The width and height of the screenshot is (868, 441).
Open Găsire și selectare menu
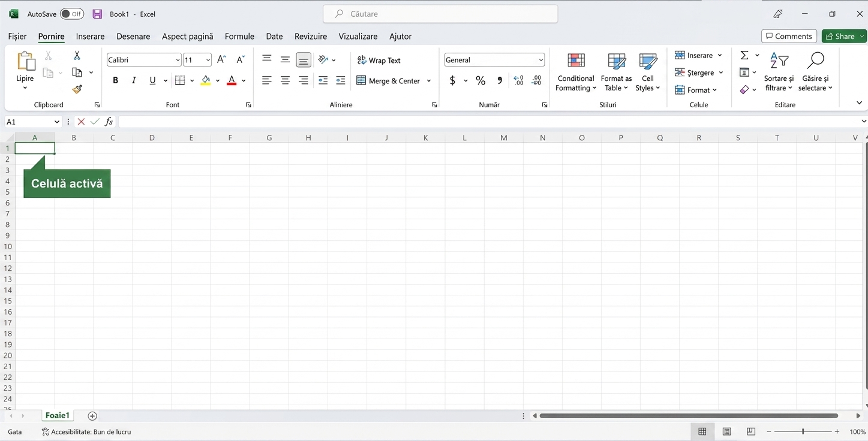pos(815,72)
